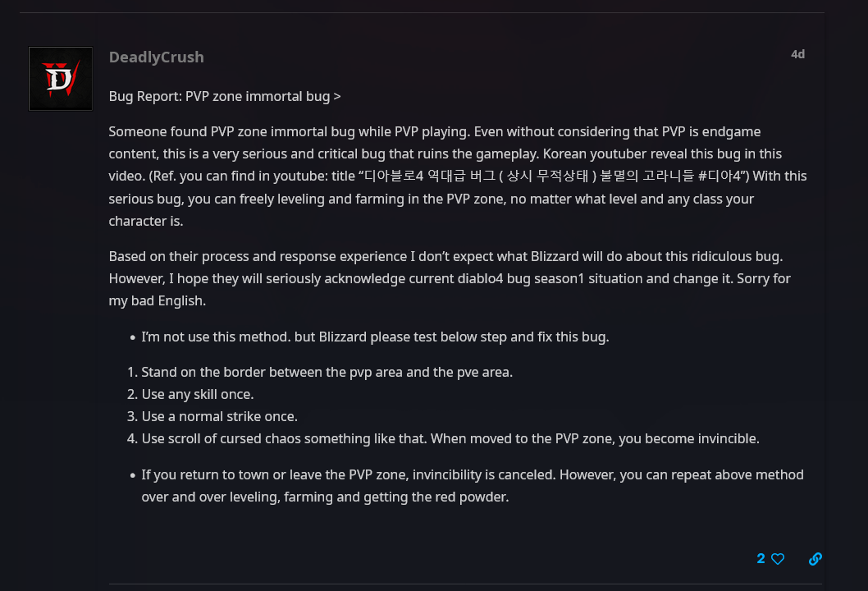The image size is (868, 591).
Task: Select step 2 "Use any skill once"
Action: [x=197, y=394]
